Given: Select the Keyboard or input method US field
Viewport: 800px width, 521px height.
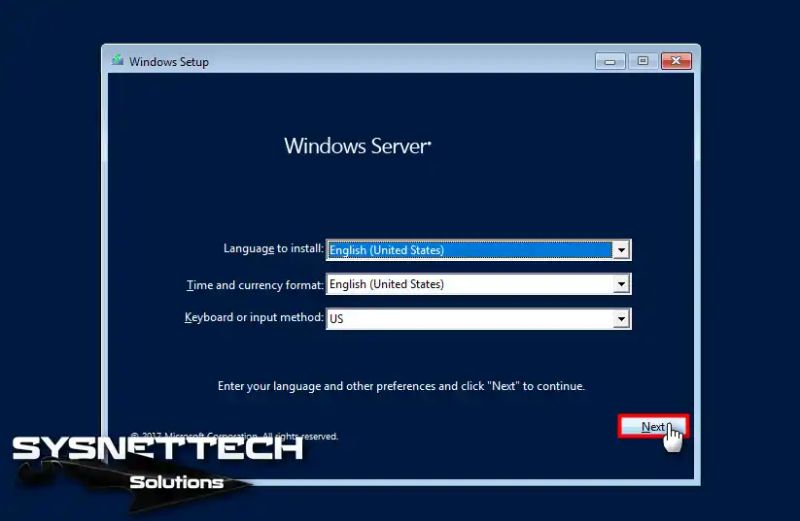Looking at the screenshot, I should tap(479, 319).
